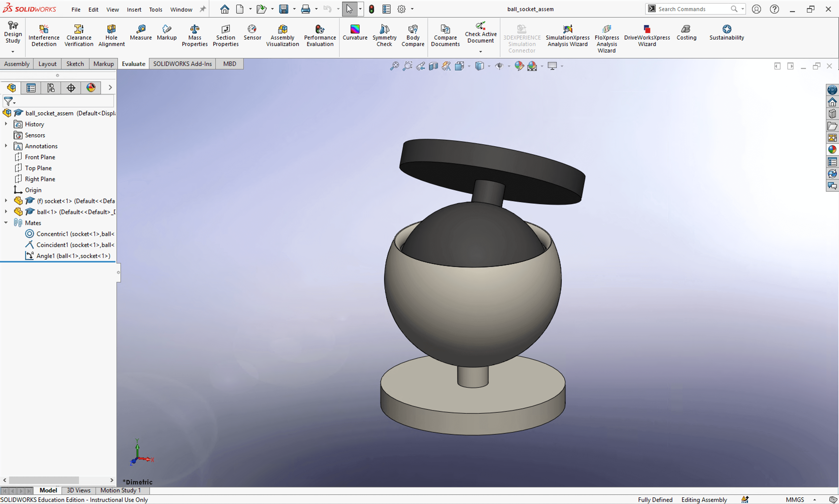The image size is (839, 504).
Task: Select the Measure tool
Action: click(x=141, y=33)
